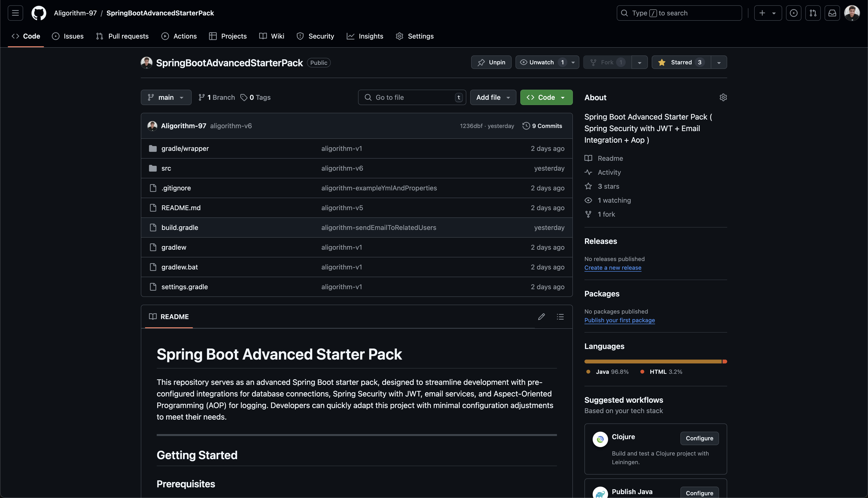
Task: Expand the Unwatch dropdown caret
Action: tap(573, 62)
